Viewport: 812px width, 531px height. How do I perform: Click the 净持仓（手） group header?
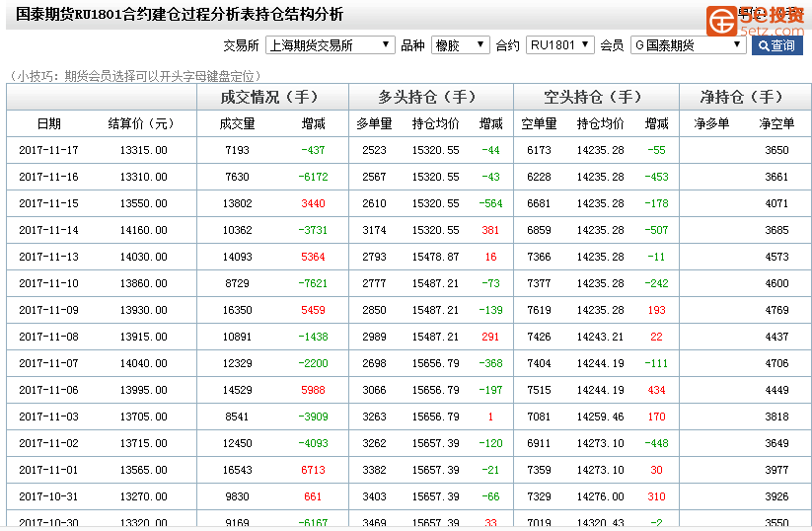click(741, 97)
